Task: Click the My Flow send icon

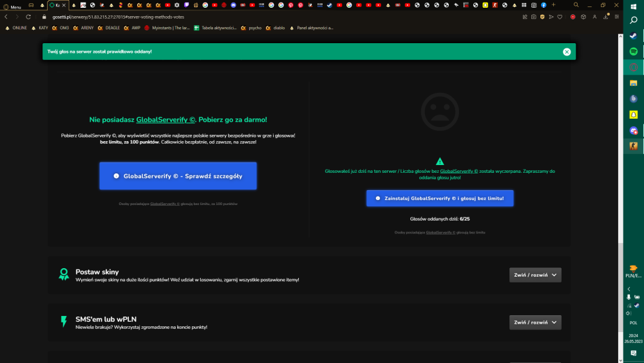Action: point(551,17)
